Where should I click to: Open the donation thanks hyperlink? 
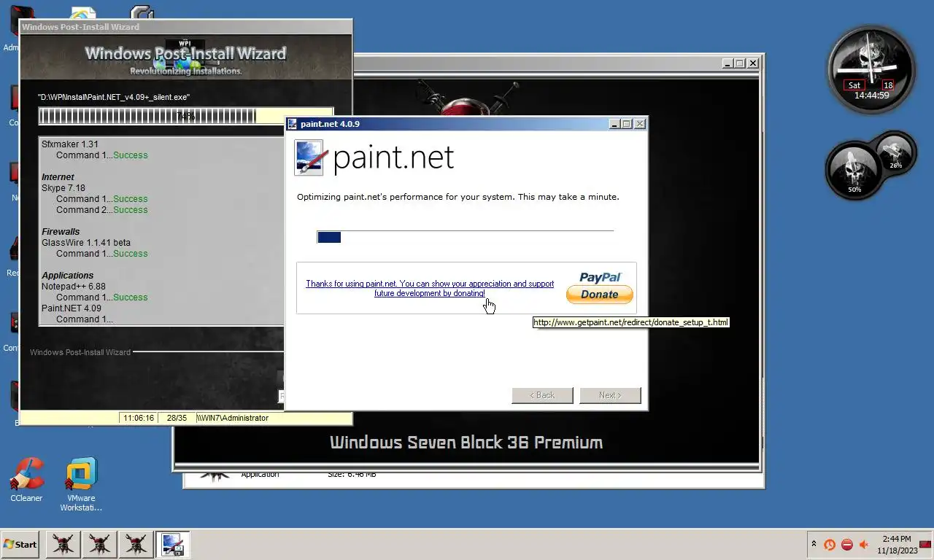coord(430,288)
